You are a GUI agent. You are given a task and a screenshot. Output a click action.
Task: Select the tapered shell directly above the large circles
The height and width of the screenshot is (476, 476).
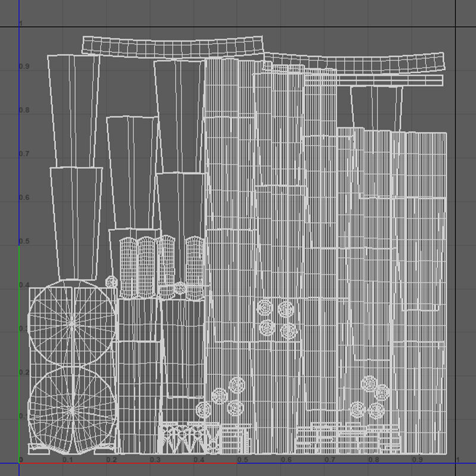76,224
